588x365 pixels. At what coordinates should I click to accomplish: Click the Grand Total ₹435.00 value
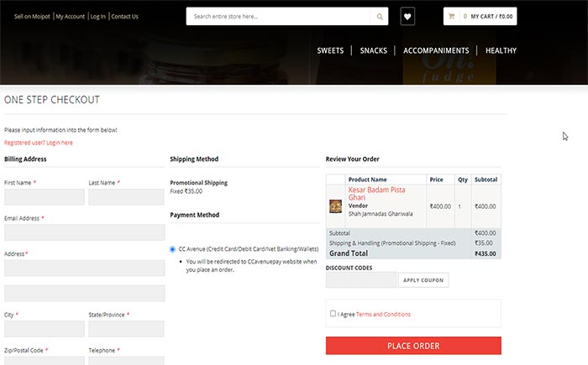(486, 253)
